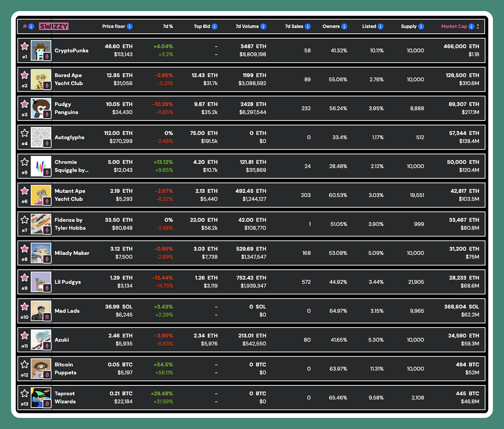Click the 75.00 ETH top bid
This screenshot has height=429, width=504.
[204, 133]
